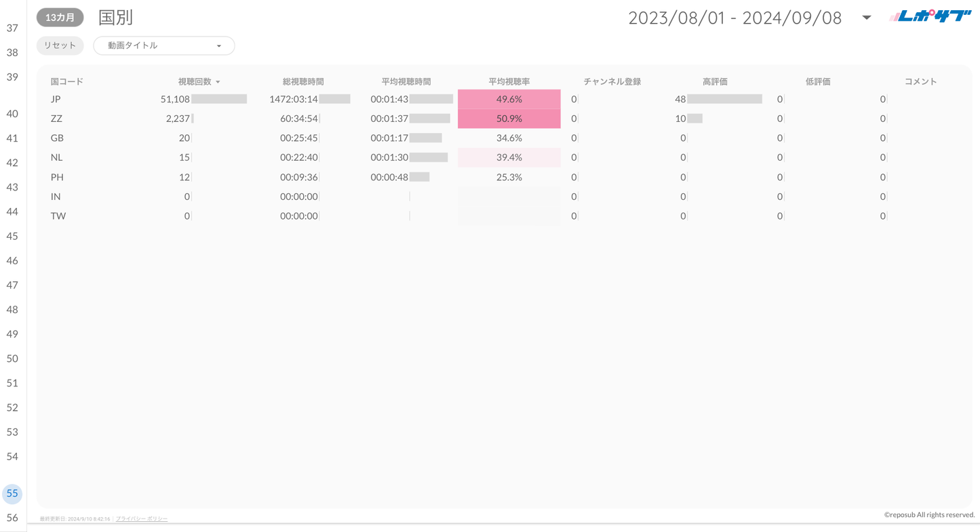Click the 2,237 view count value

pyautogui.click(x=178, y=119)
